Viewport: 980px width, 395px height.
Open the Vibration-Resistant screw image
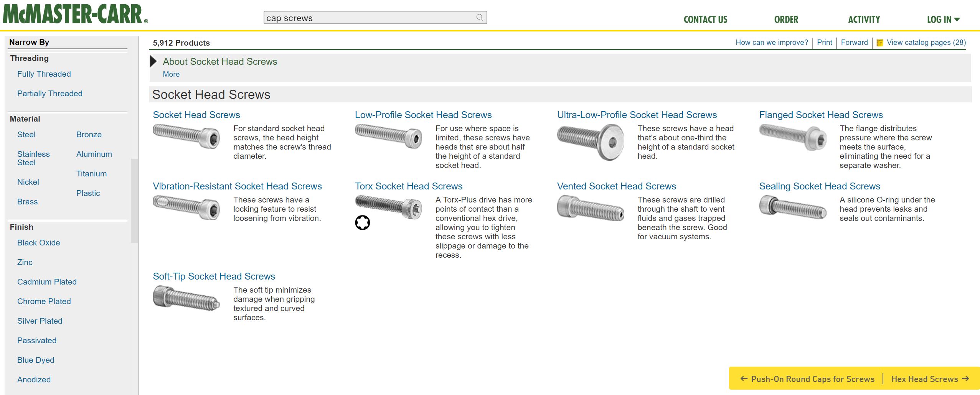186,207
